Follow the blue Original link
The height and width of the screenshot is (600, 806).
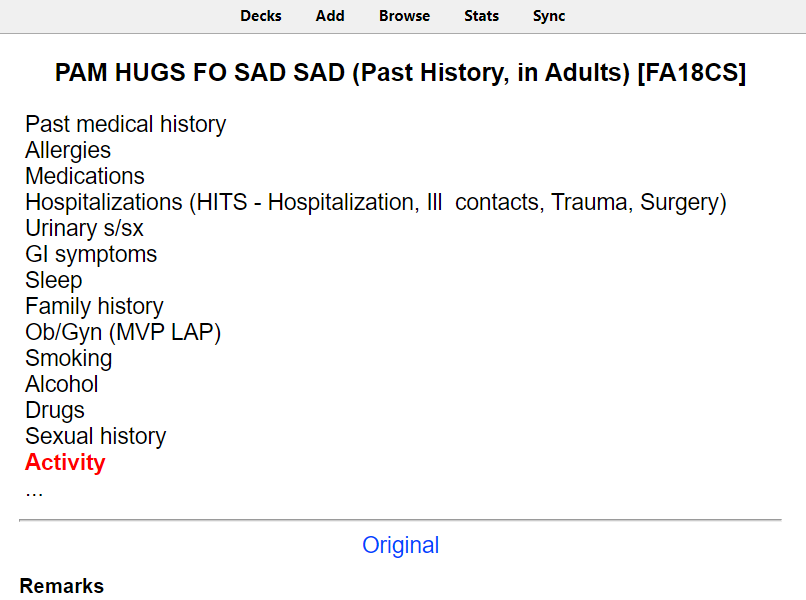(x=400, y=545)
